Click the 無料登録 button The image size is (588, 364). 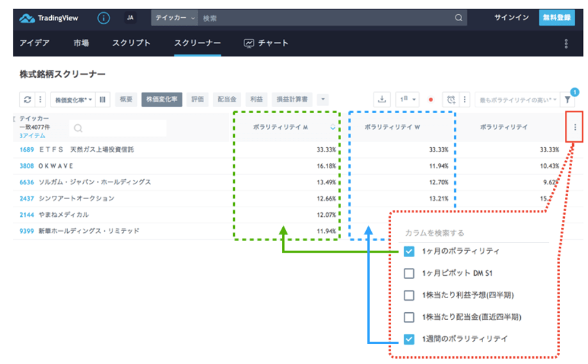click(556, 18)
